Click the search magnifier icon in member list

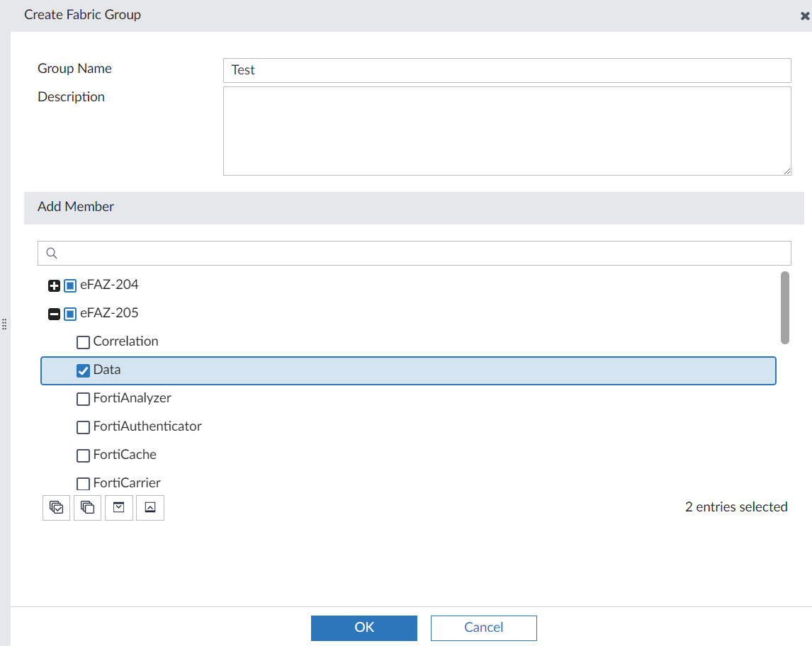(x=51, y=253)
